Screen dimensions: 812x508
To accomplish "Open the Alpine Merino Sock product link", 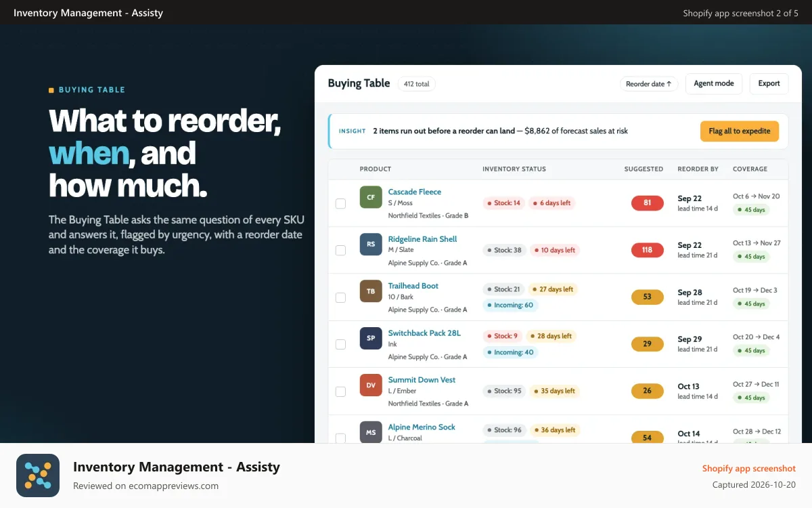I will [x=422, y=427].
